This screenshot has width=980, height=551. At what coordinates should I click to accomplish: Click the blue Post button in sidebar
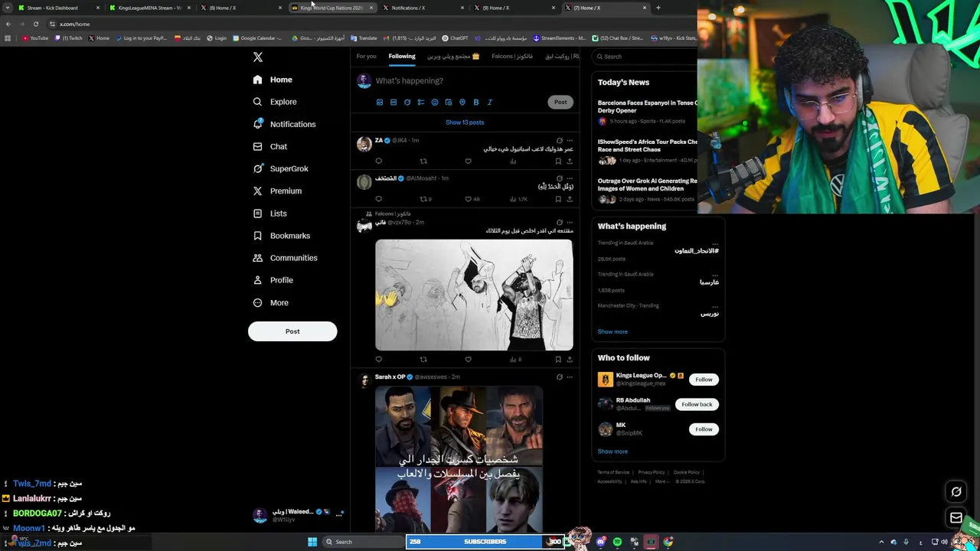click(292, 331)
